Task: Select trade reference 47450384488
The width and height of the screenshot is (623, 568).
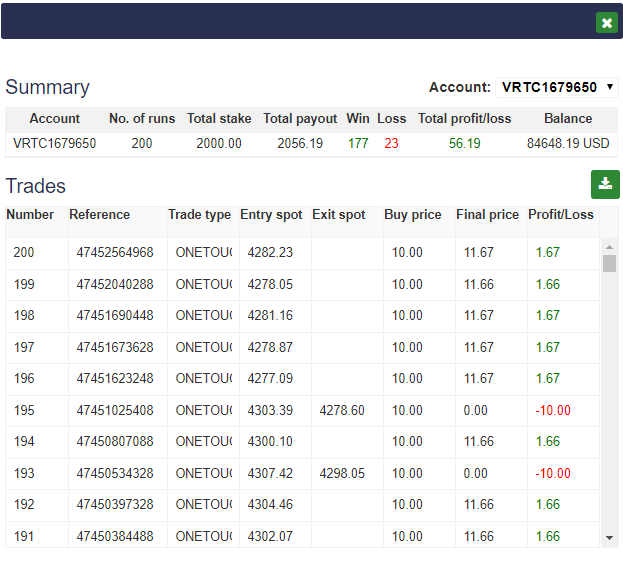Action: point(115,536)
